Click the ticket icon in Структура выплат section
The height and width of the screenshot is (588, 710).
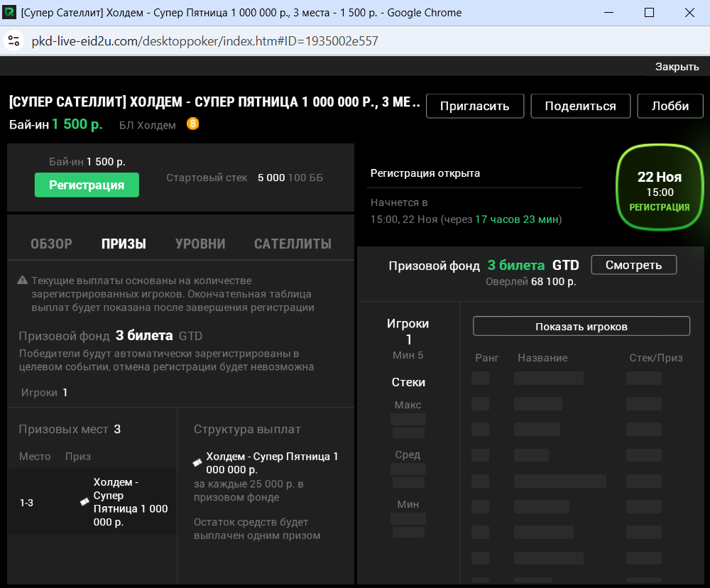coord(197,462)
